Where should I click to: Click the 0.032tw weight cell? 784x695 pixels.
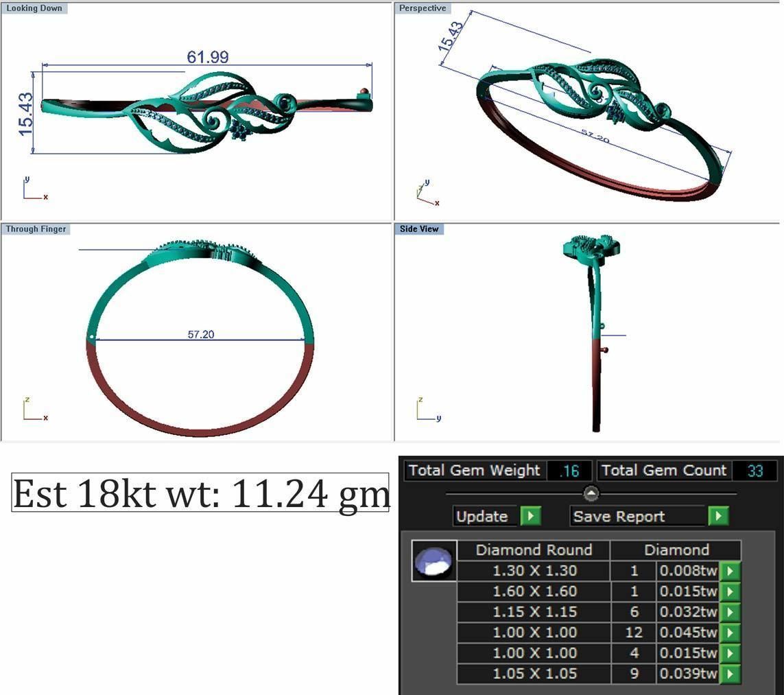tap(688, 611)
